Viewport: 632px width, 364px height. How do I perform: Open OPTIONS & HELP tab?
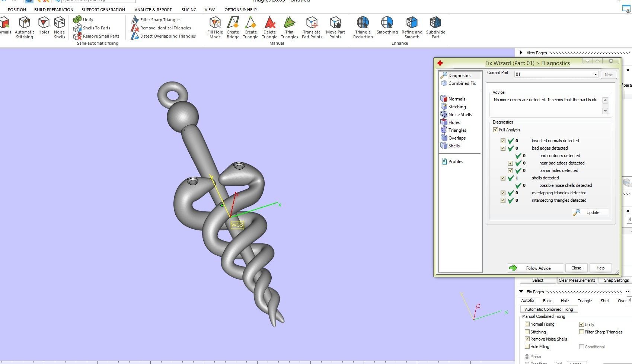[240, 10]
